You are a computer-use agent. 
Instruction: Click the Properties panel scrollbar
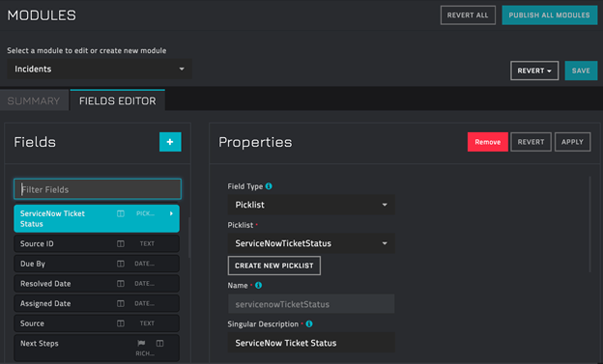tap(589, 224)
